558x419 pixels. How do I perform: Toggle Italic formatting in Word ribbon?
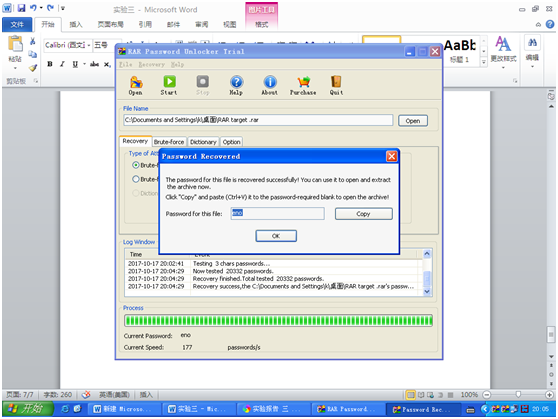(62, 64)
